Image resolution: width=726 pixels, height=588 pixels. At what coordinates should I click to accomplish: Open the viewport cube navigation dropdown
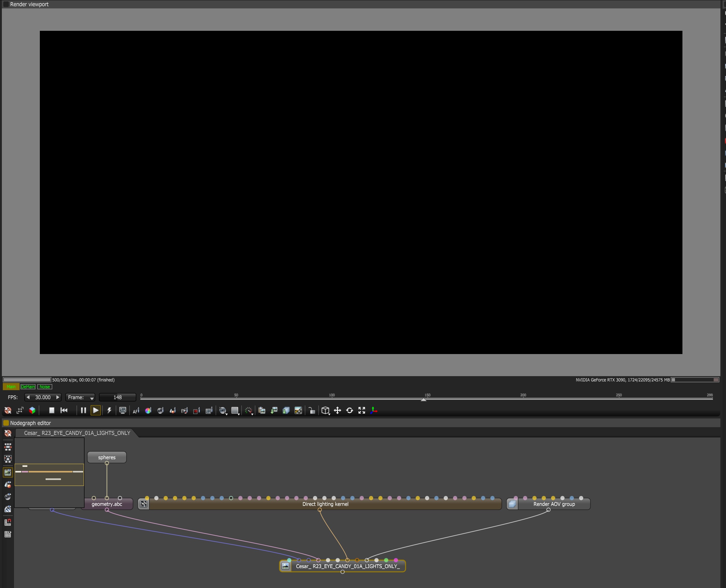pyautogui.click(x=326, y=411)
